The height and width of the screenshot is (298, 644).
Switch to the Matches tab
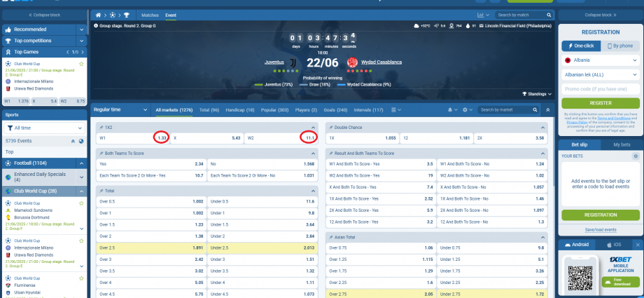(x=150, y=15)
